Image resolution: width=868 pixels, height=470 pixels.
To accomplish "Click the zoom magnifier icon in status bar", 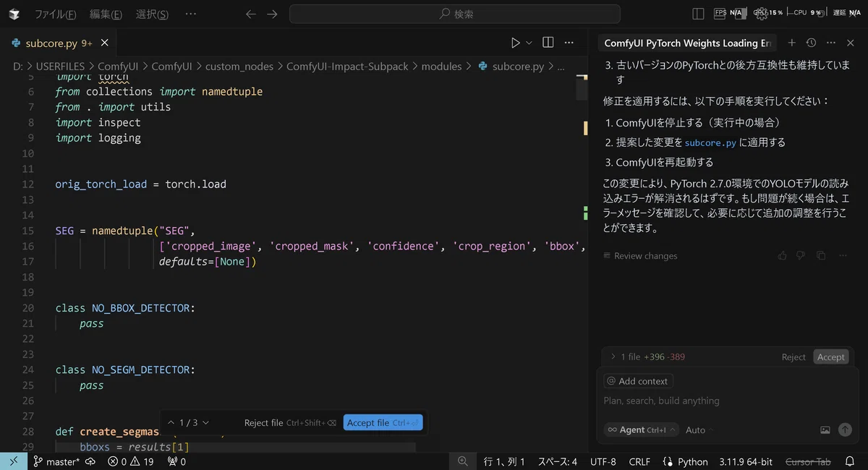I will pyautogui.click(x=463, y=461).
